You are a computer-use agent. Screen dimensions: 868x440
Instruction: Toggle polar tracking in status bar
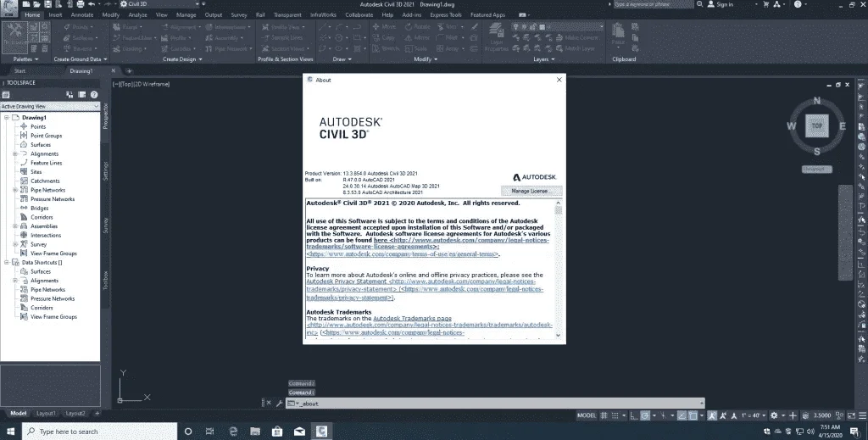(645, 415)
